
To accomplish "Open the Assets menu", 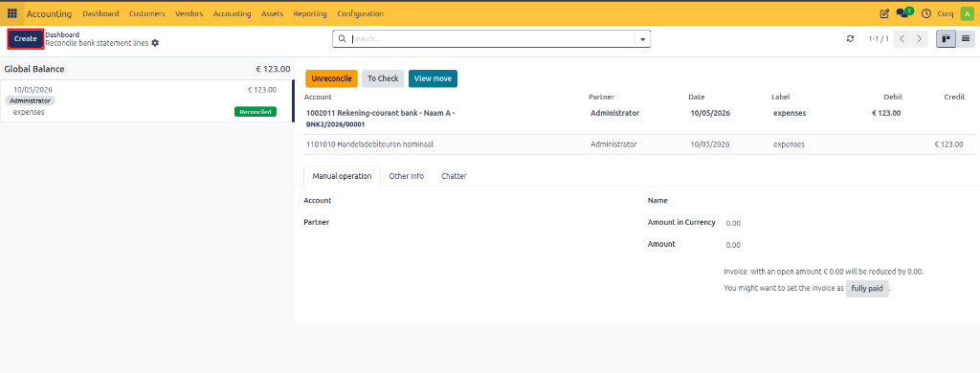I will pyautogui.click(x=272, y=13).
